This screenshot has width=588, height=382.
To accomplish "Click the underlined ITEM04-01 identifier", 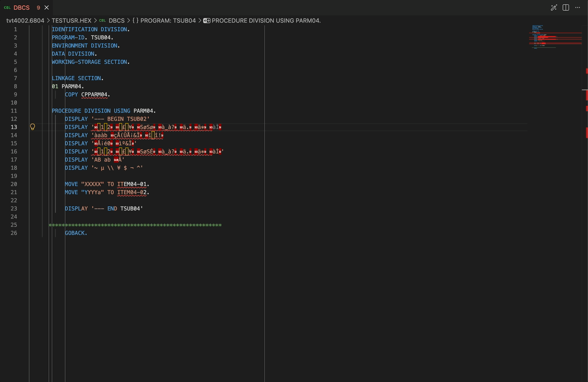I will [132, 184].
